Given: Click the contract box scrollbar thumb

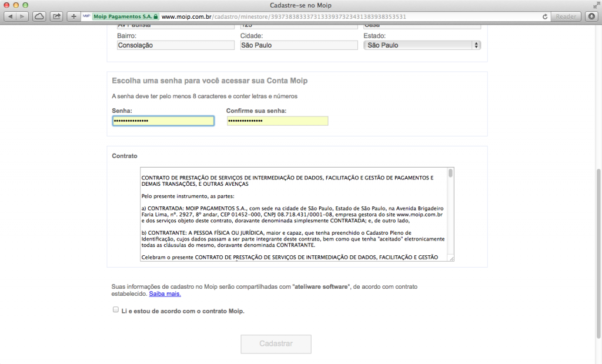Looking at the screenshot, I should [450, 173].
